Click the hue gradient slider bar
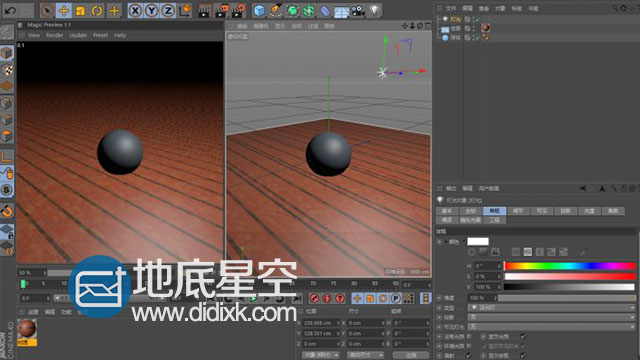640x360 pixels. tap(569, 266)
